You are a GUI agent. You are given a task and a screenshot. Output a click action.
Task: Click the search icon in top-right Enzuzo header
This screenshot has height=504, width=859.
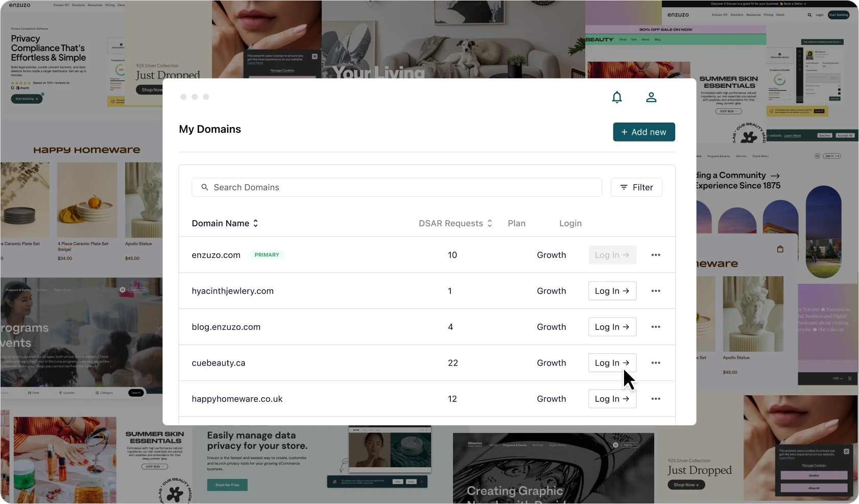click(809, 15)
